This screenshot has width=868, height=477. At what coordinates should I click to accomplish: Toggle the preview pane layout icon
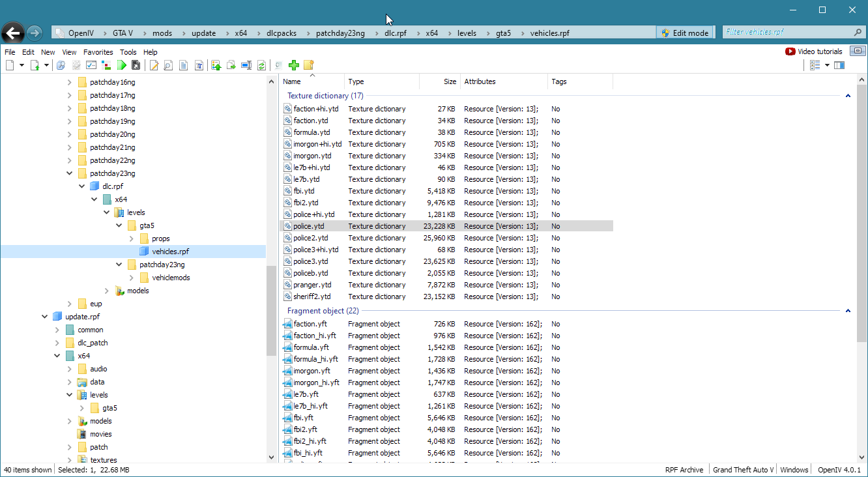click(x=839, y=65)
